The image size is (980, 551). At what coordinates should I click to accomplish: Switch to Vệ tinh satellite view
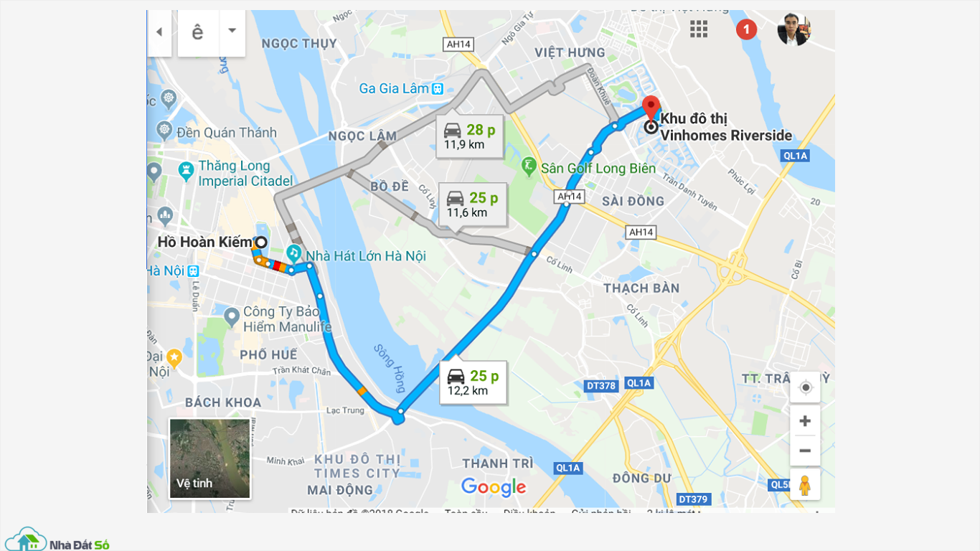tap(209, 458)
